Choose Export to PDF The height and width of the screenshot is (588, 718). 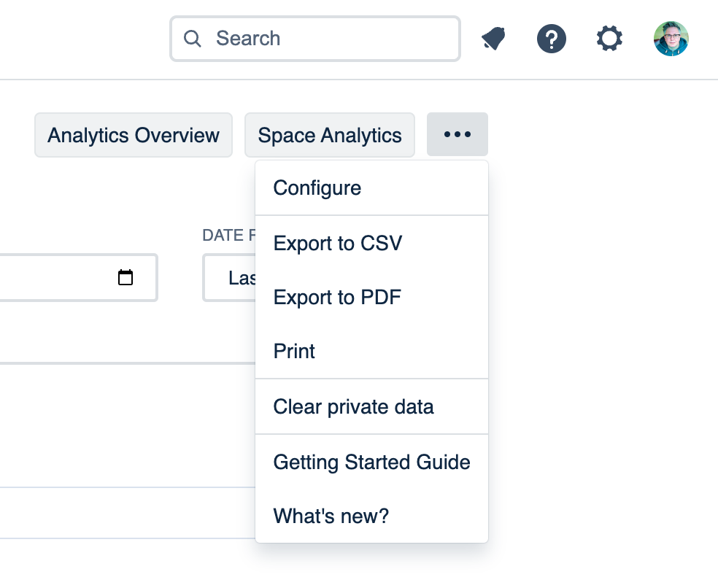coord(337,298)
